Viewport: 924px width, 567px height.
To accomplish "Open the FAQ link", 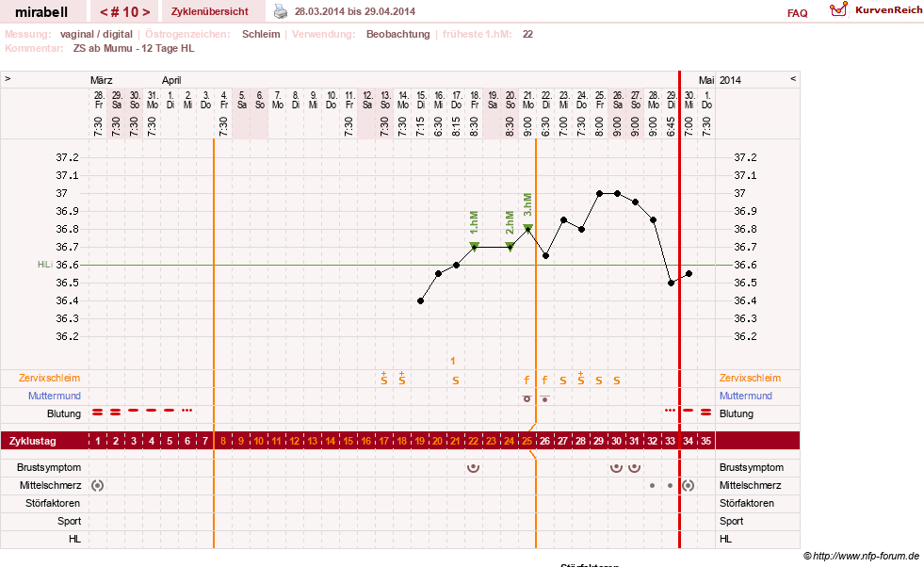I will pyautogui.click(x=797, y=13).
